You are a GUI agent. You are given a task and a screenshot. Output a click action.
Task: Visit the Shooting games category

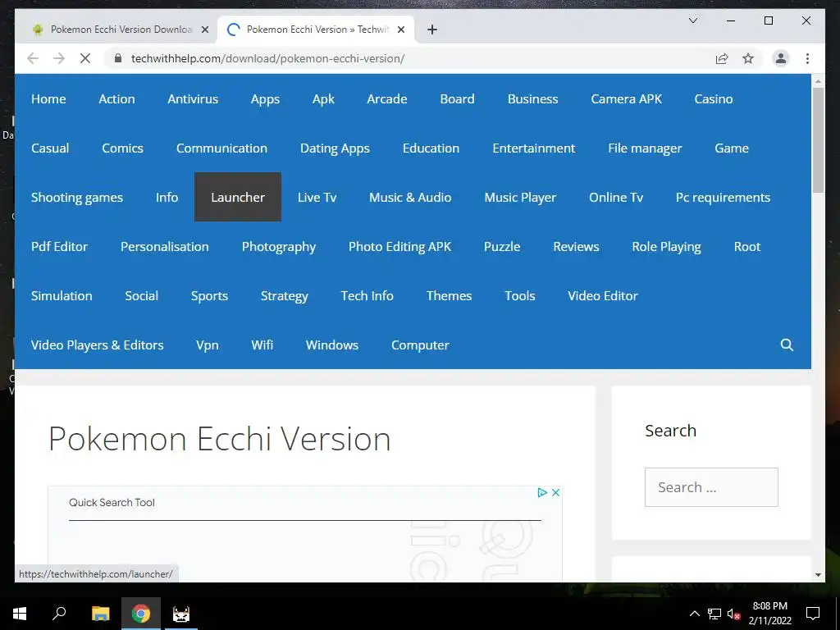pyautogui.click(x=76, y=197)
